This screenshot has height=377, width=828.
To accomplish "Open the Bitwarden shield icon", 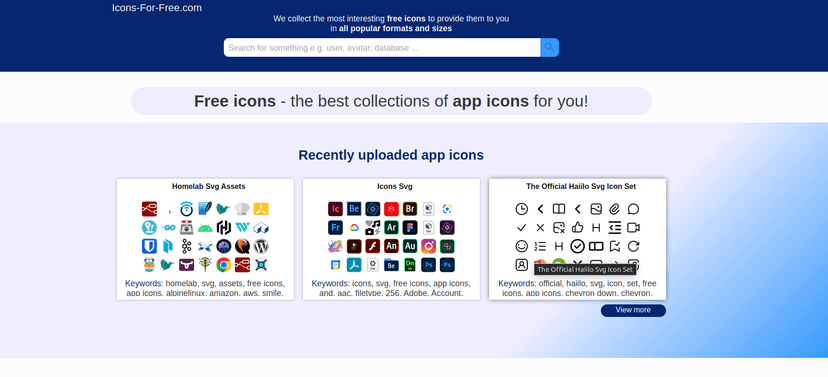I will tap(149, 246).
